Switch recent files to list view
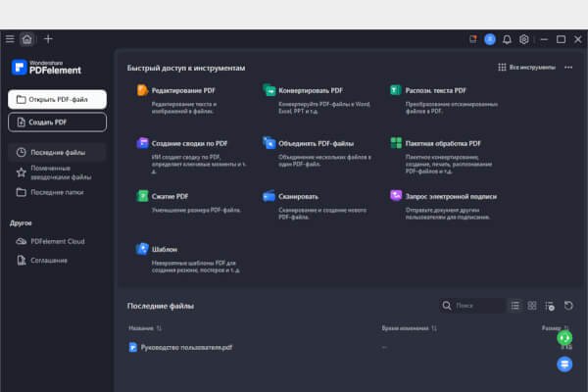588x392 pixels. coord(515,306)
